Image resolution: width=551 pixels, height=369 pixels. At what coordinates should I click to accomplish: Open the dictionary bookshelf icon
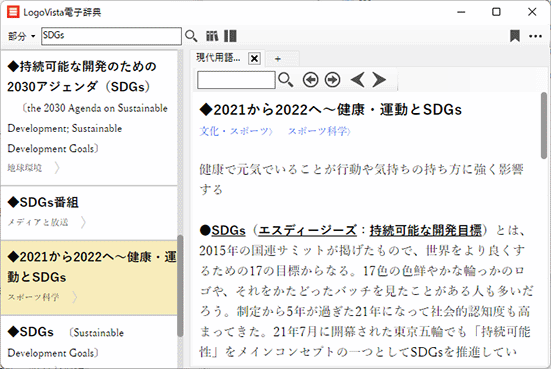pos(212,36)
